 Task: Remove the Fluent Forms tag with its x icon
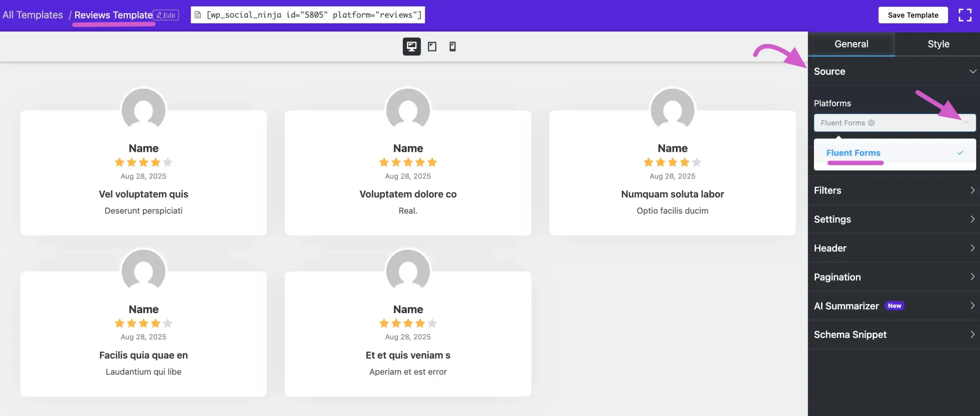tap(872, 123)
